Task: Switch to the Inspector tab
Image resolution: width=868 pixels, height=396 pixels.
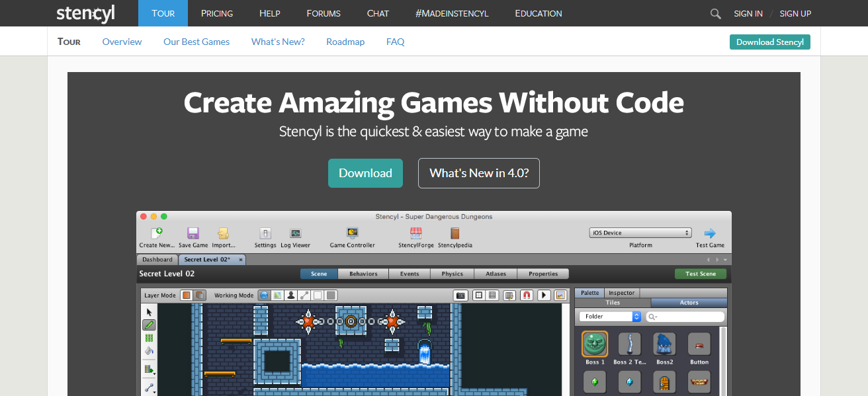Action: pyautogui.click(x=622, y=293)
